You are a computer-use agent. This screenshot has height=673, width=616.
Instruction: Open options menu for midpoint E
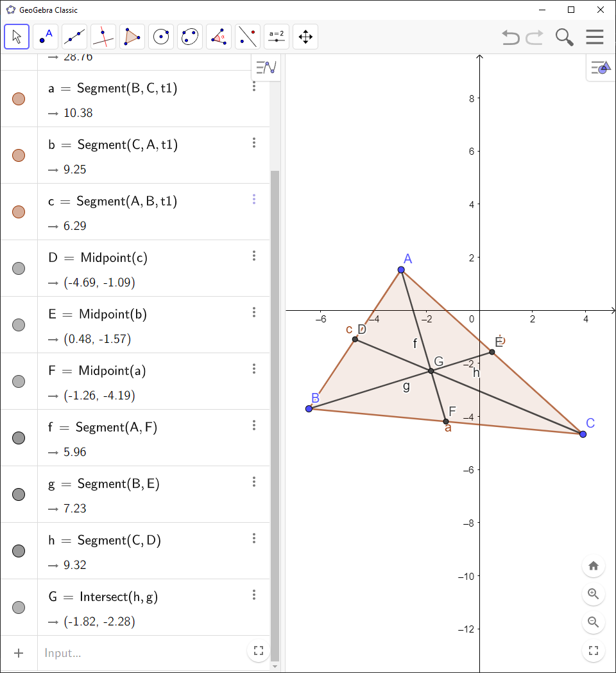[x=254, y=312]
